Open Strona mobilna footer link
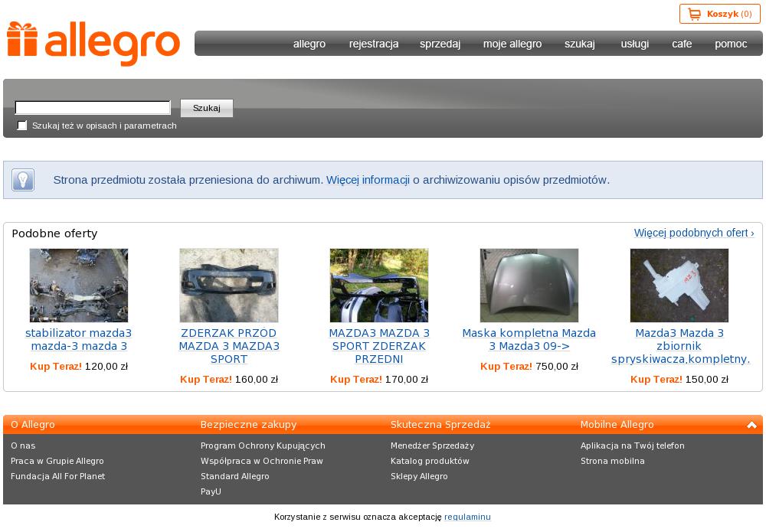This screenshot has height=532, width=766. coord(613,461)
